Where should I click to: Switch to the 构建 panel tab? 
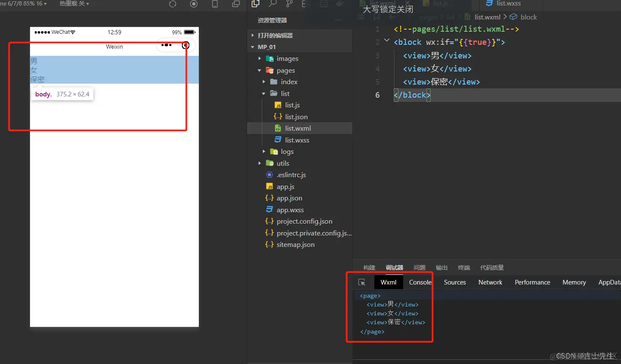pyautogui.click(x=369, y=268)
